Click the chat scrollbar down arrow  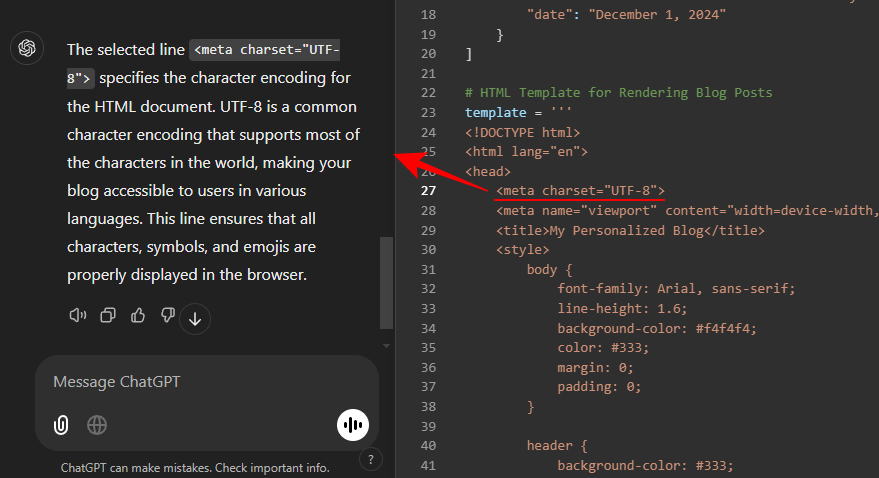click(386, 346)
